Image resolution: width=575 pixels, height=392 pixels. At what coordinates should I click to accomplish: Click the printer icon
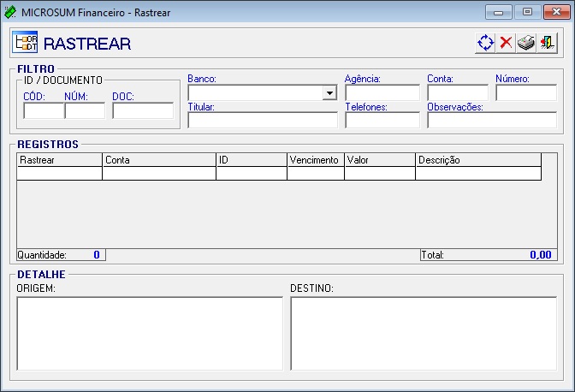tap(526, 43)
